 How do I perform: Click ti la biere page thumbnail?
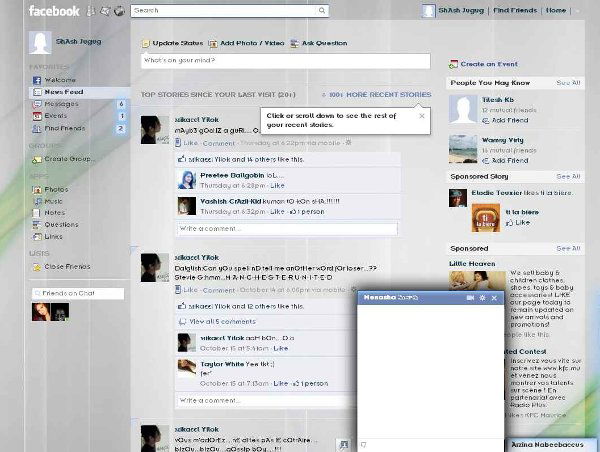[x=486, y=218]
